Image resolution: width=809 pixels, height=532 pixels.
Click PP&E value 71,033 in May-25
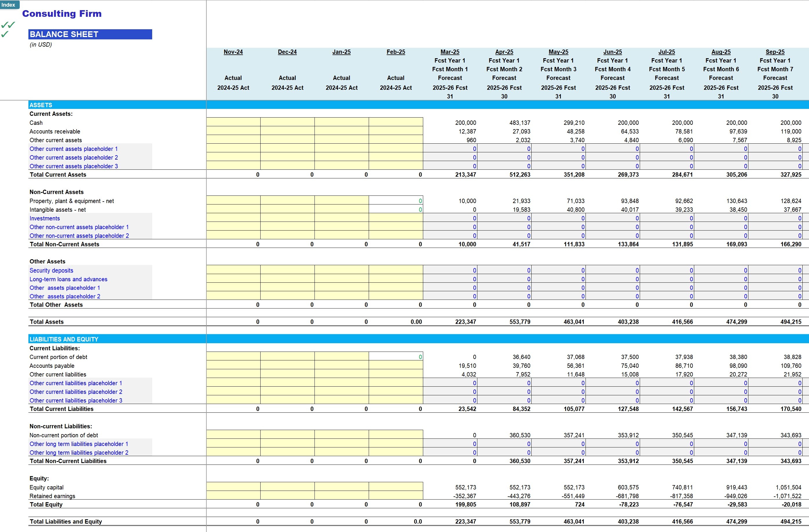575,201
